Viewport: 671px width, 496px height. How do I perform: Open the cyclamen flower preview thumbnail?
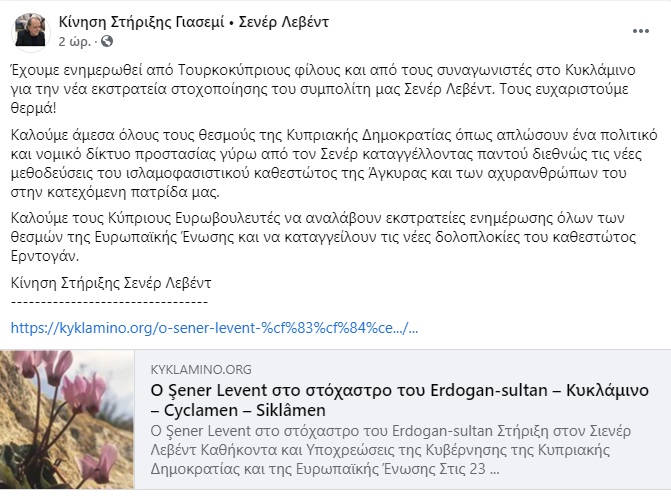coord(67,419)
